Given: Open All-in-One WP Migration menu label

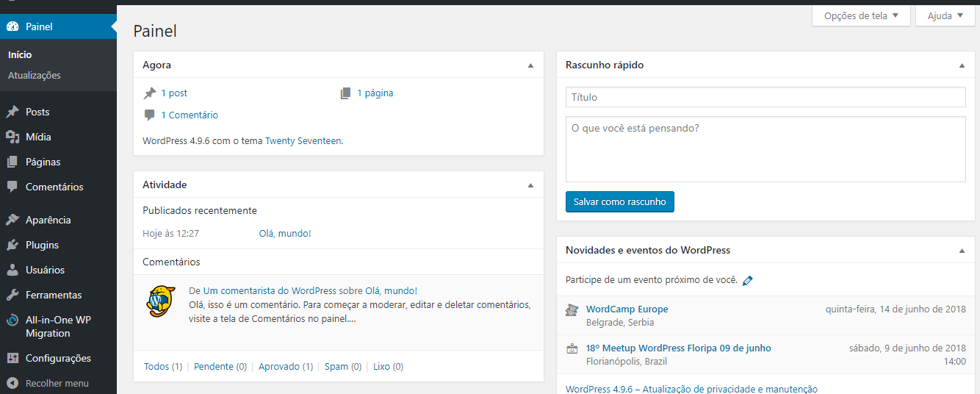Looking at the screenshot, I should pyautogui.click(x=58, y=326).
